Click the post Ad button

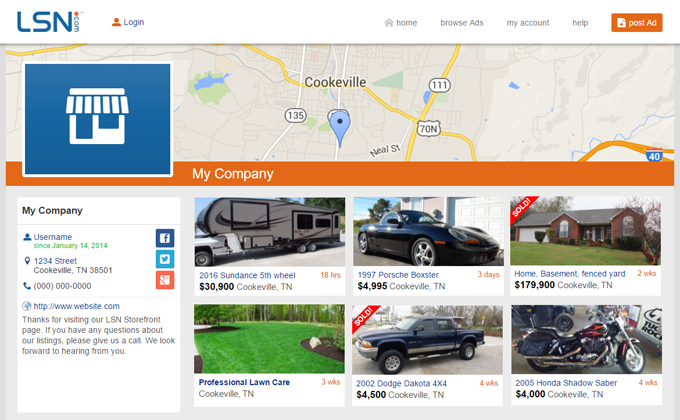click(x=637, y=23)
